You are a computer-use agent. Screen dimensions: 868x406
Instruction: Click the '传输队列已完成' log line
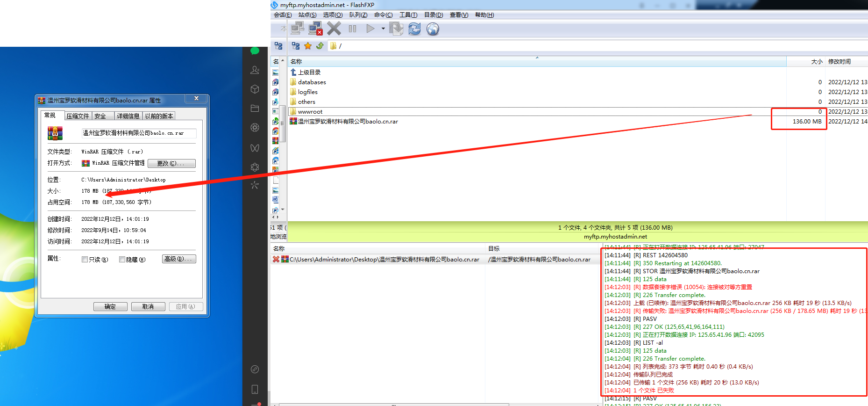(x=639, y=375)
